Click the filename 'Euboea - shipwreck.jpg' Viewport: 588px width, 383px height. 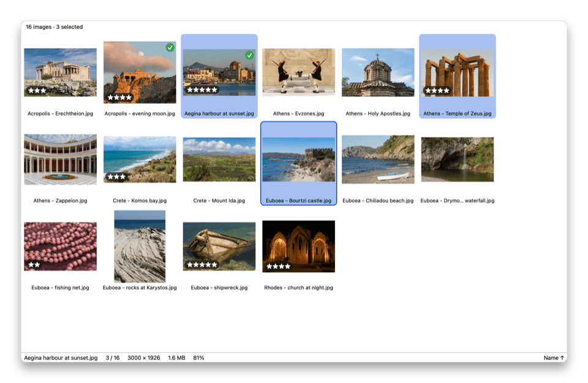219,288
